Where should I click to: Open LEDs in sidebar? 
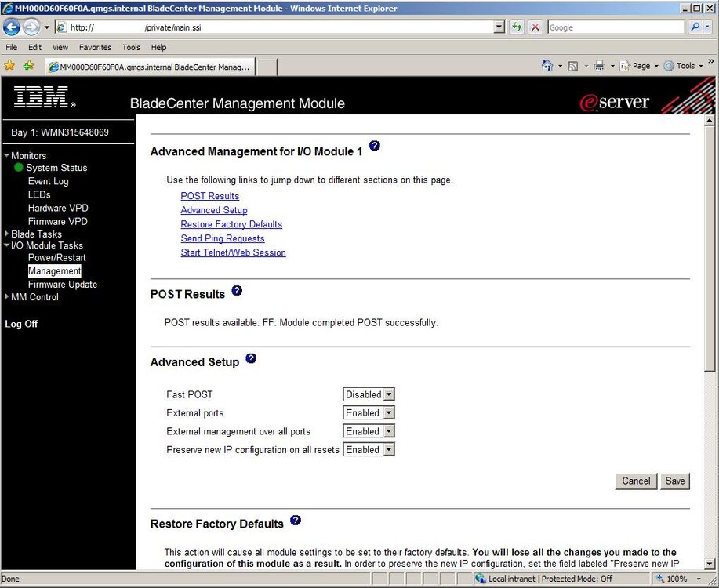39,194
